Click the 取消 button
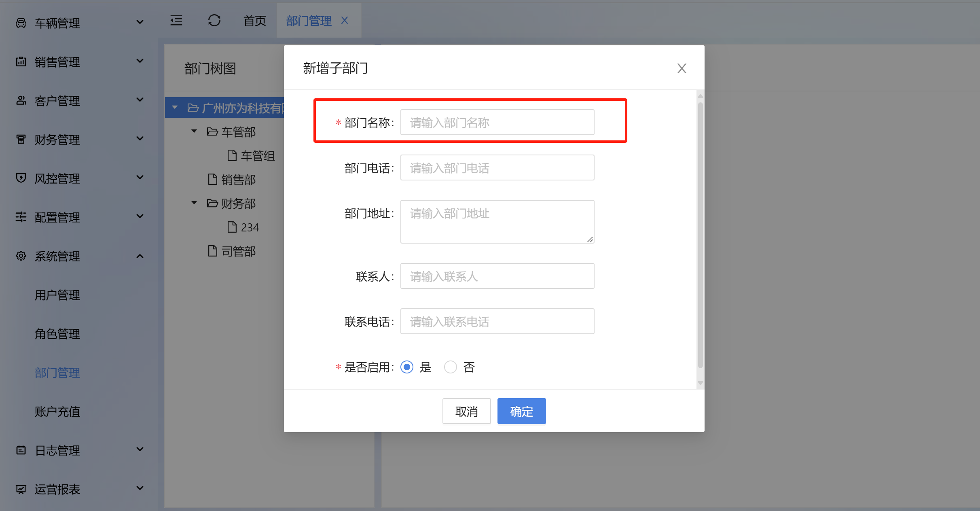Viewport: 980px width, 511px height. click(x=466, y=411)
